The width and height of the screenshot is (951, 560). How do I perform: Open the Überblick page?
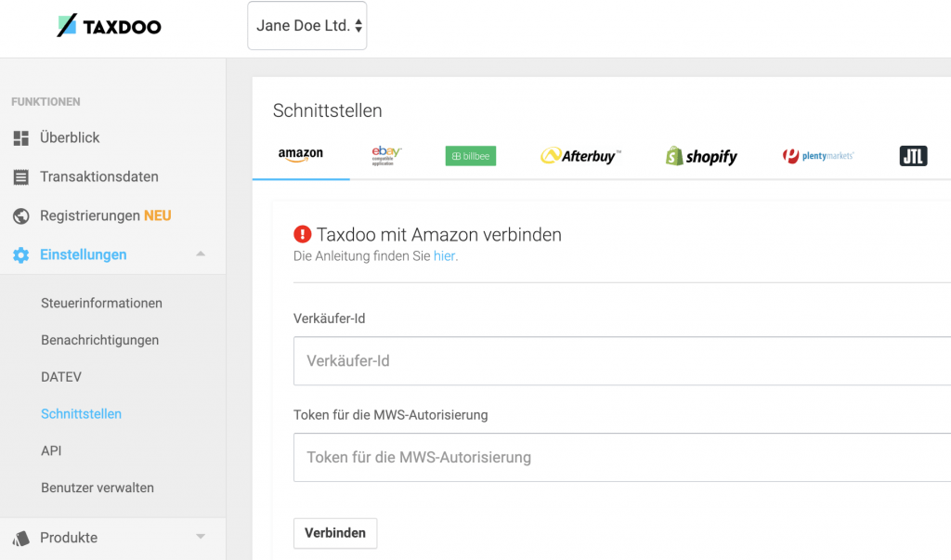pyautogui.click(x=70, y=137)
